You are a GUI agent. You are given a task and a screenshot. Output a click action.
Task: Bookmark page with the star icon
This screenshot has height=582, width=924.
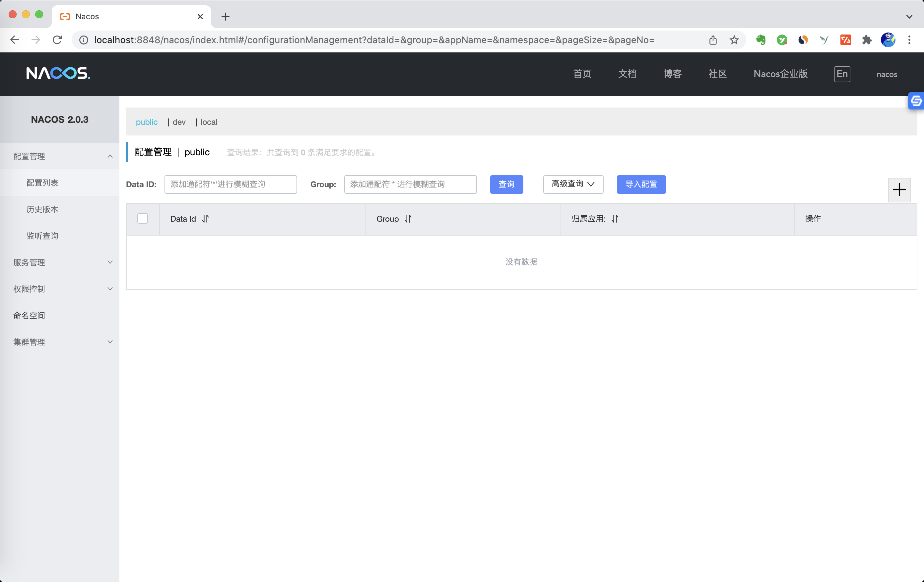734,40
